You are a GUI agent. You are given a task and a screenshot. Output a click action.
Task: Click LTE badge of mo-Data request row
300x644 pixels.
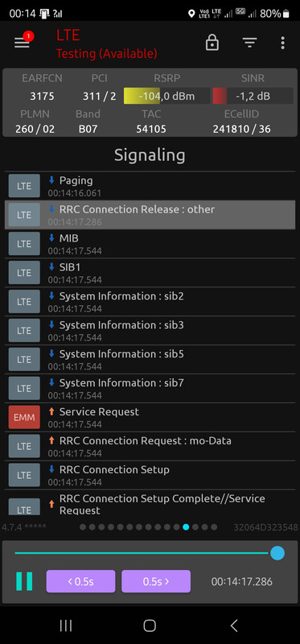click(x=24, y=446)
